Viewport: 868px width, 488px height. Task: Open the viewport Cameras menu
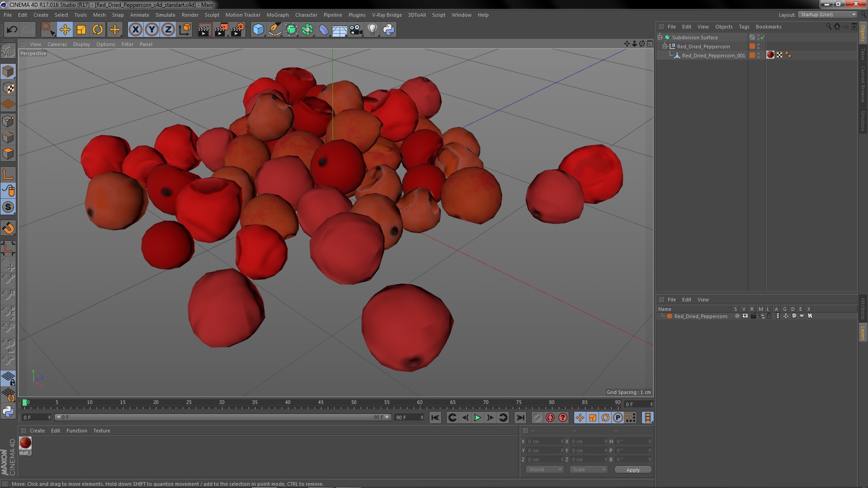coord(57,44)
